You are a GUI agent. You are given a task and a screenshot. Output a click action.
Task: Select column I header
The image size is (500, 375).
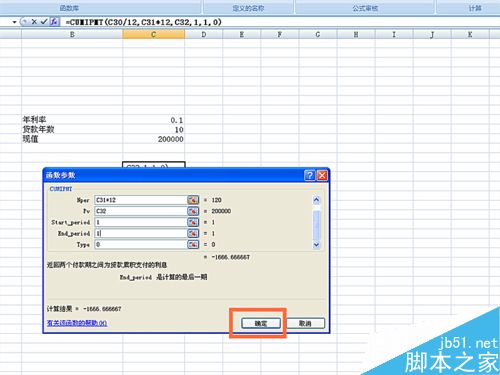(394, 34)
